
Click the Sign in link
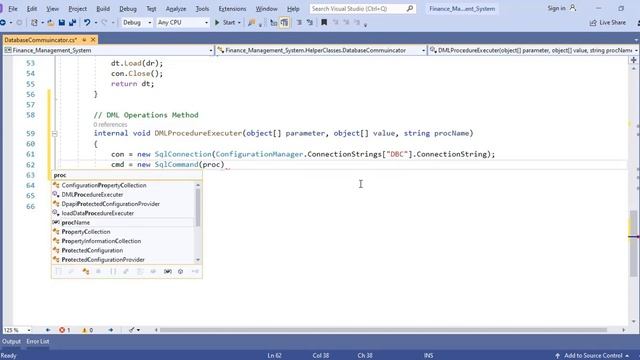(x=556, y=8)
